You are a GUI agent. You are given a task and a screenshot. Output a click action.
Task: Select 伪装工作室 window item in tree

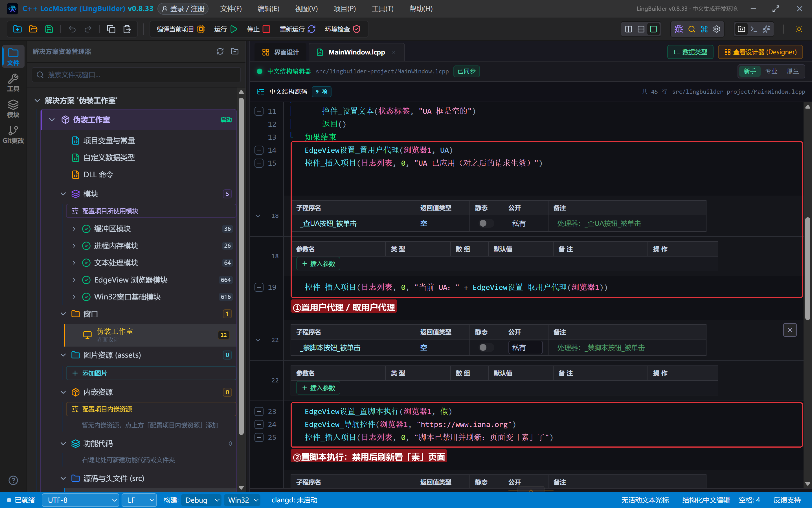click(x=150, y=335)
